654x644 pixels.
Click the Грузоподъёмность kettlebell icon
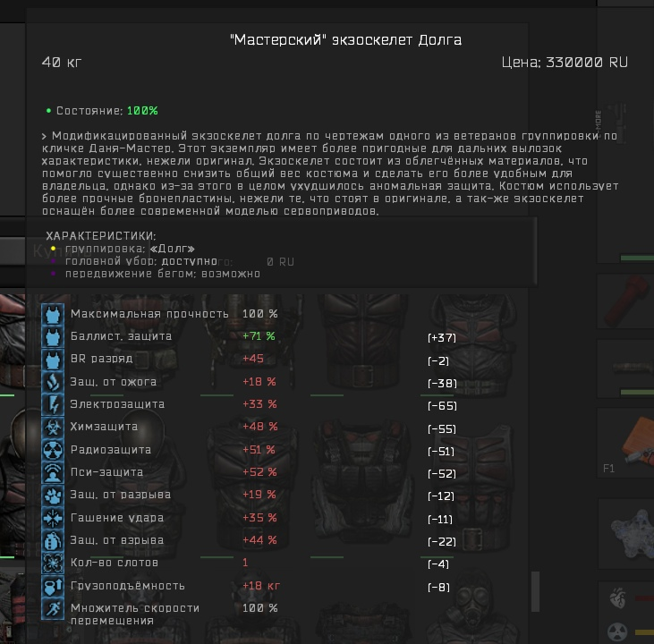click(x=53, y=586)
